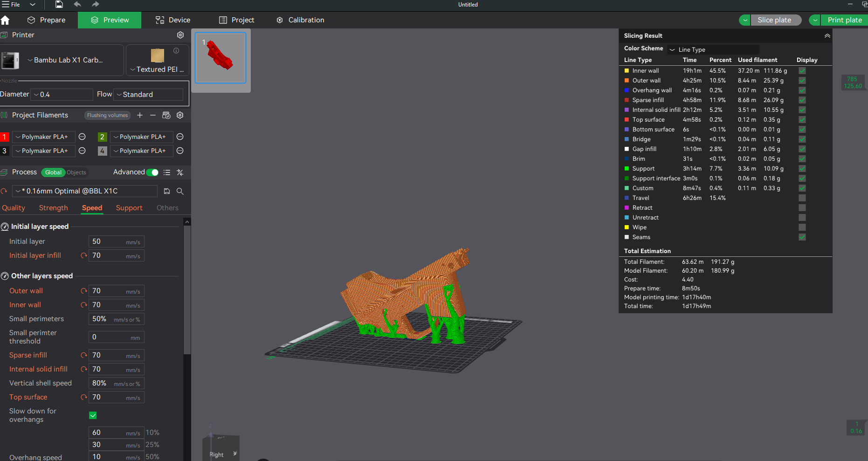This screenshot has width=868, height=461.
Task: Switch to the Support settings tab
Action: coord(129,208)
